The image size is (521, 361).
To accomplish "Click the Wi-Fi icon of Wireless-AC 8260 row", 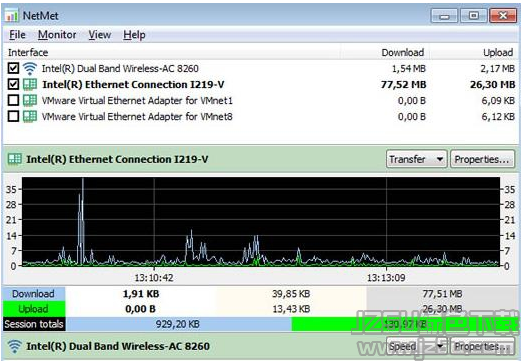I will [x=30, y=69].
